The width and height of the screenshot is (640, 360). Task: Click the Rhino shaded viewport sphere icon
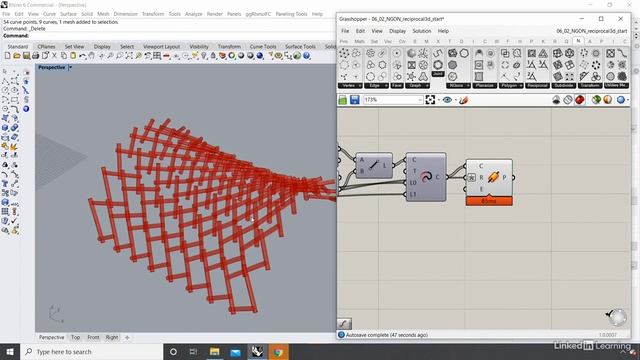(241, 56)
